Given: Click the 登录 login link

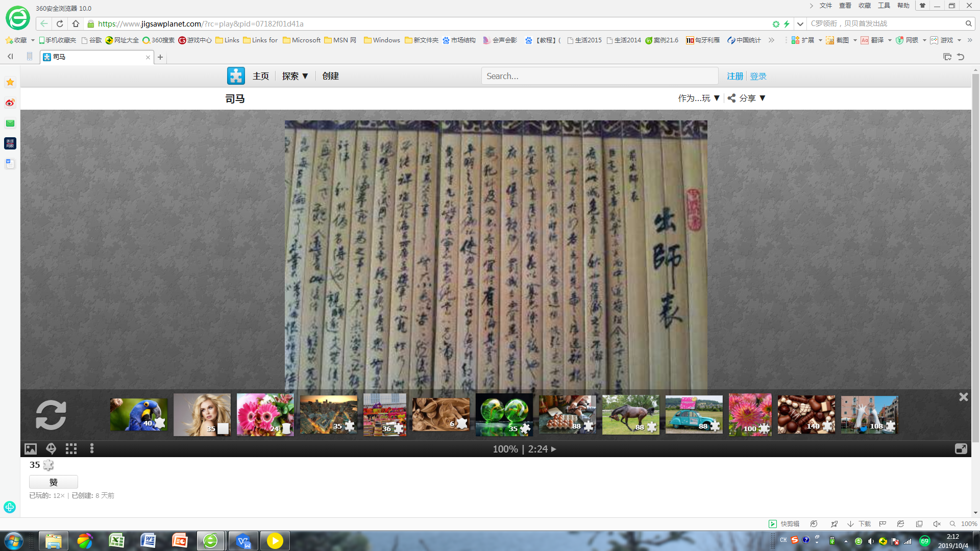Looking at the screenshot, I should [x=758, y=76].
